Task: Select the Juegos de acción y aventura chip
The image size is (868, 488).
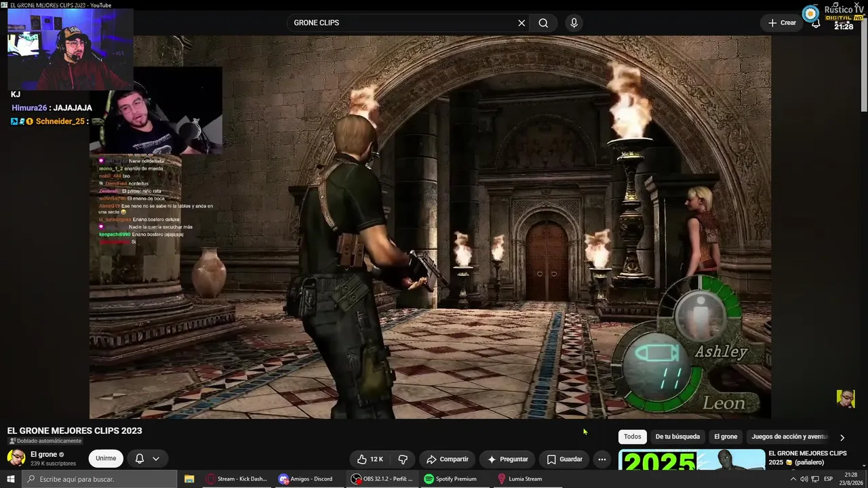Action: pyautogui.click(x=789, y=437)
